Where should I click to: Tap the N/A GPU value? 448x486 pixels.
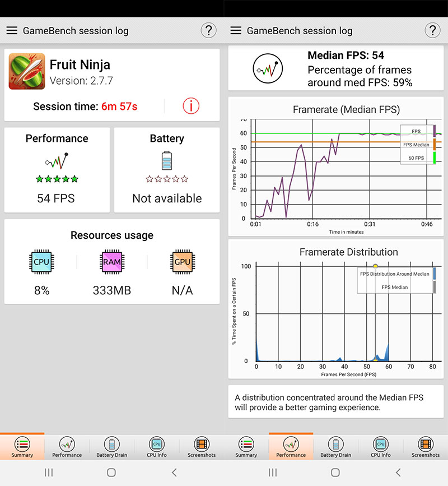point(183,290)
